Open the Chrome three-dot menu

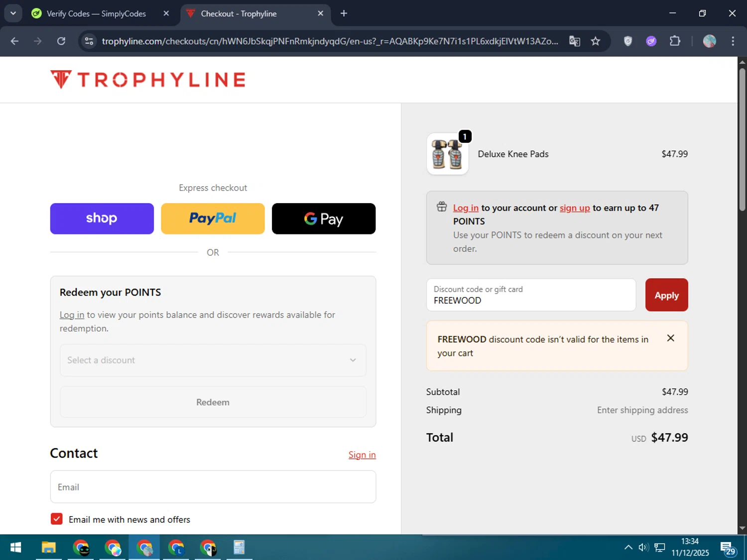(733, 41)
